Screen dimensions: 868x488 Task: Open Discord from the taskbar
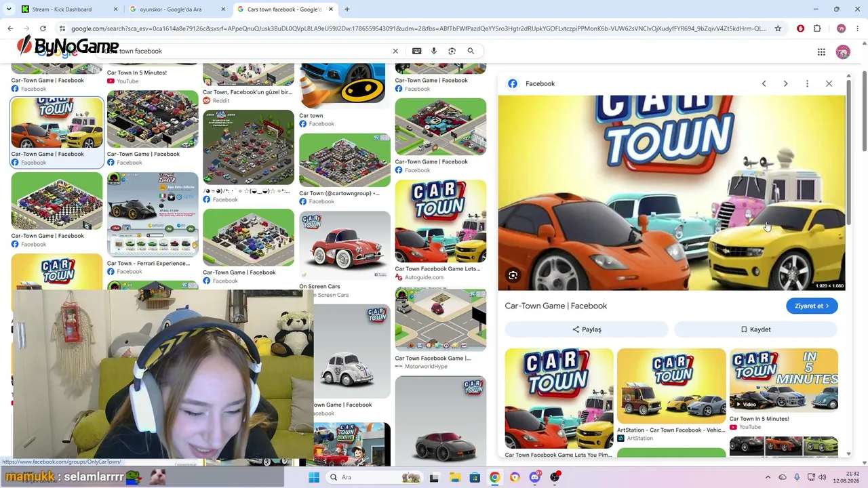(x=535, y=477)
